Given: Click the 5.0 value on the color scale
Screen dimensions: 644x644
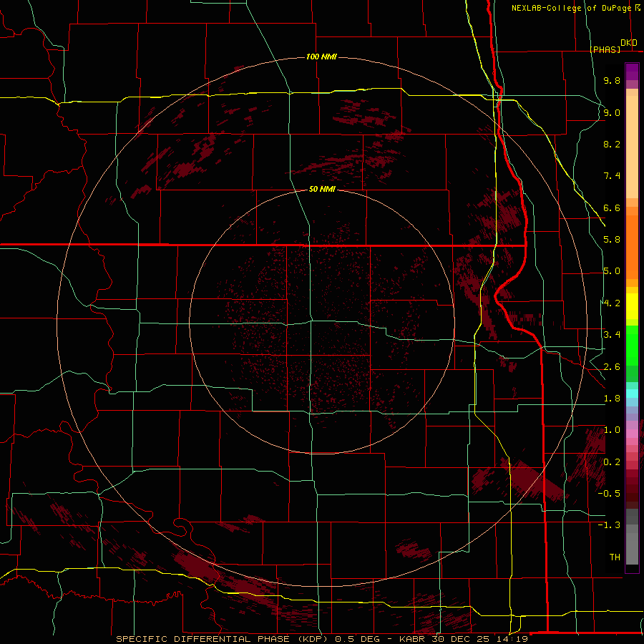Looking at the screenshot, I should point(612,271).
